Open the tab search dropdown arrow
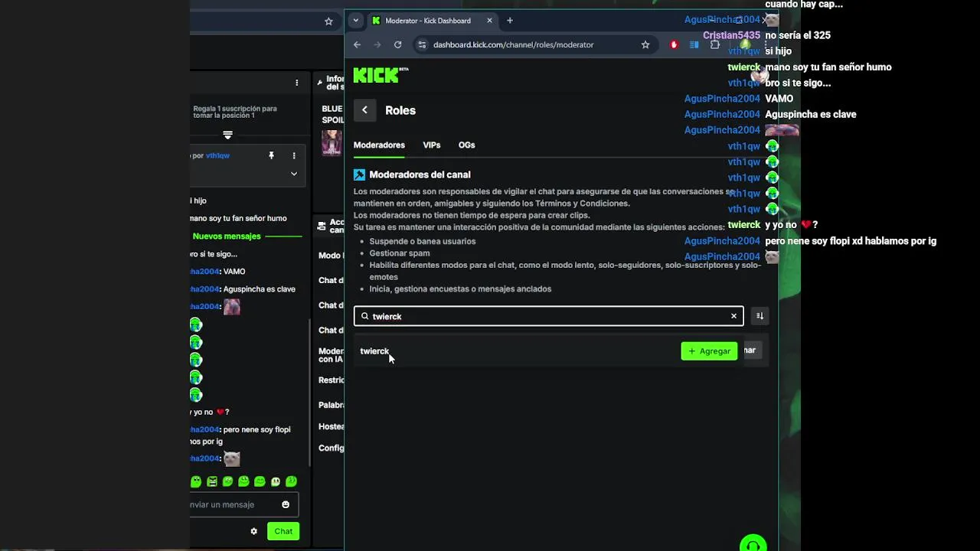Image resolution: width=980 pixels, height=551 pixels. [x=355, y=21]
